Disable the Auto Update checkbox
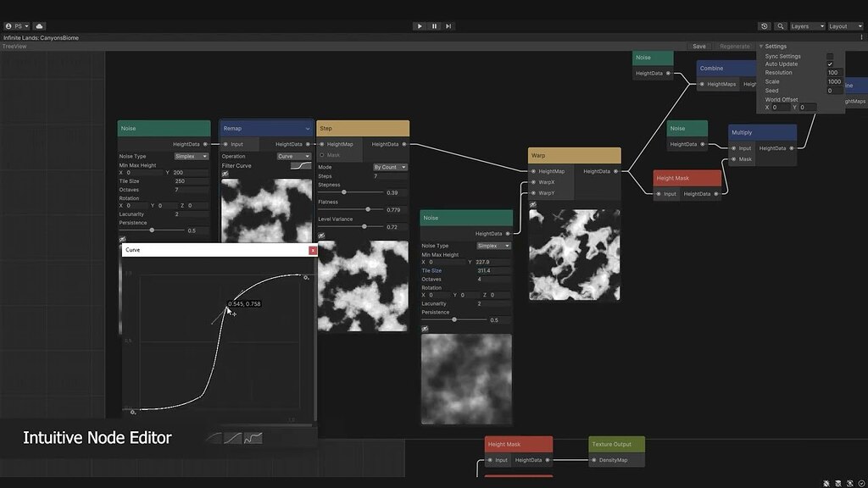 point(831,64)
